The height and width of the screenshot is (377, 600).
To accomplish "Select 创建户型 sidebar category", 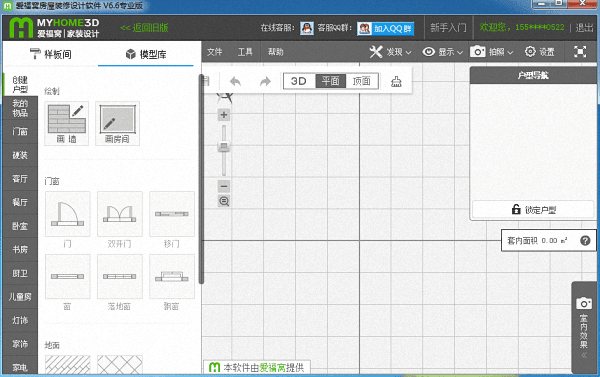I will 20,84.
